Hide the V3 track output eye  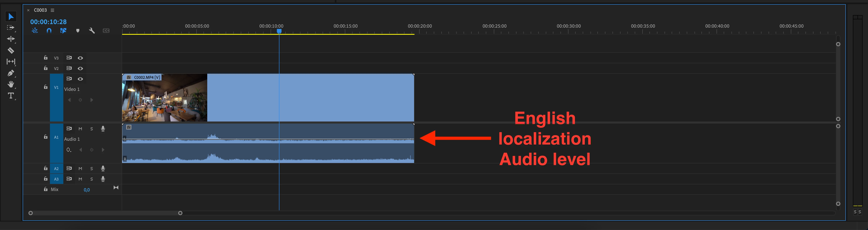coord(80,58)
